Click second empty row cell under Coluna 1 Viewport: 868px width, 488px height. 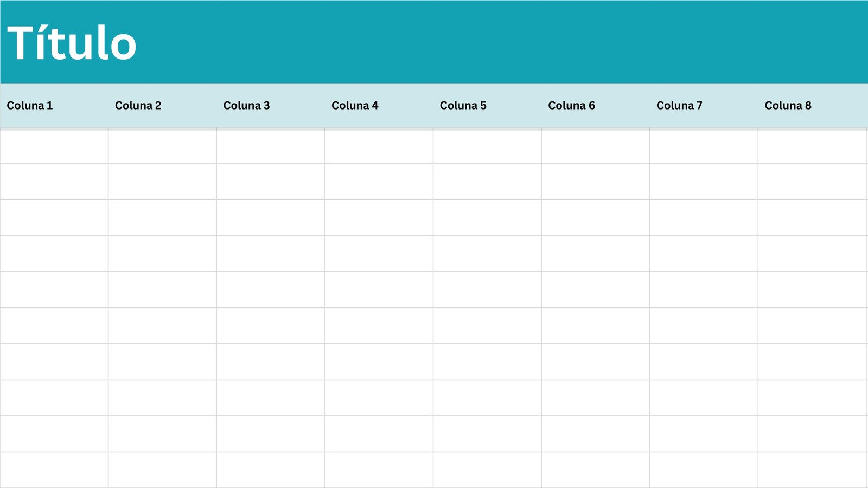(54, 182)
